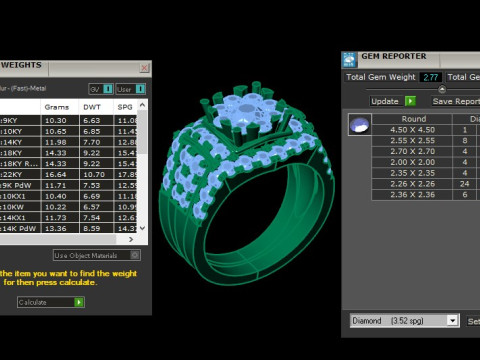The height and width of the screenshot is (360, 480).
Task: Select the 14KY metal row
Action: 69,142
